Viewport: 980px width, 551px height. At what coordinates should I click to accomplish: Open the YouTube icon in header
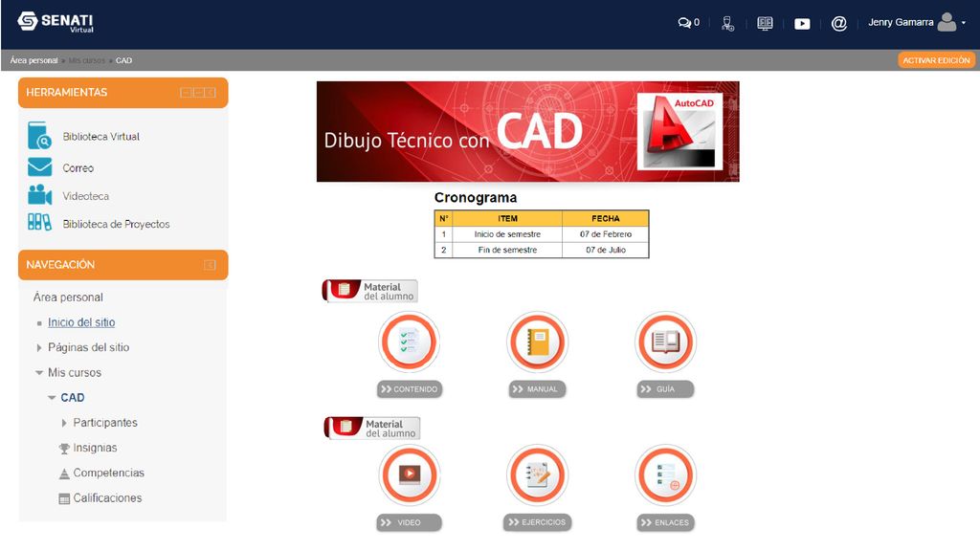click(x=802, y=24)
